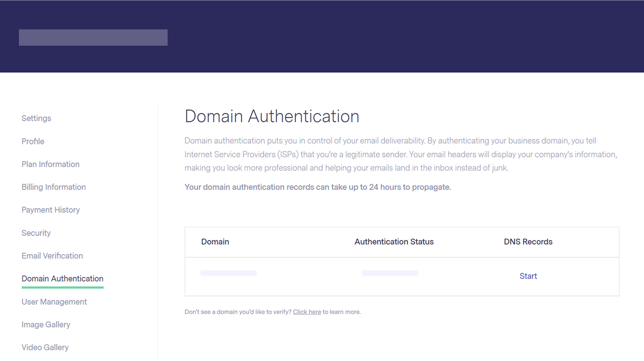Screen dimensions: 644x361
Task: Click the 24 hours propagation notice text
Action: click(x=317, y=187)
